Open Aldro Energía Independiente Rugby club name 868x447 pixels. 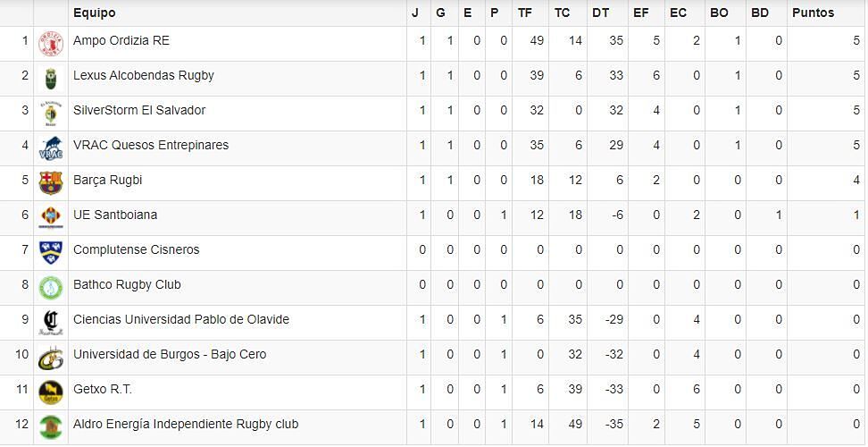click(x=186, y=424)
